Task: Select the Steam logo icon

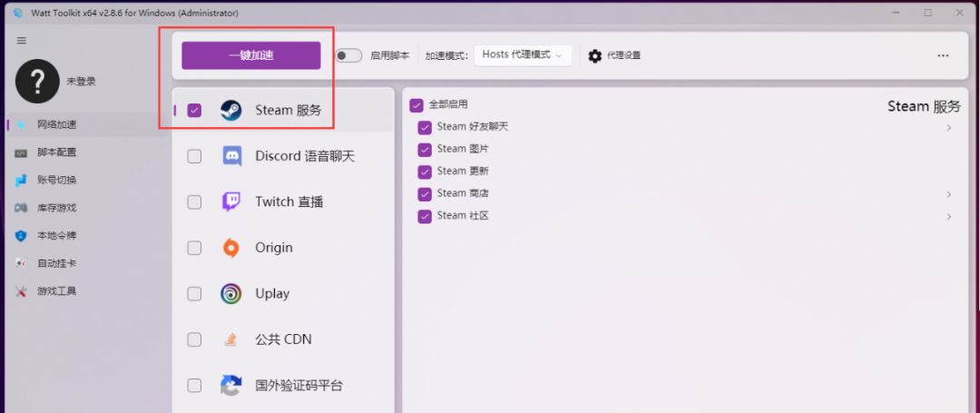Action: pos(230,111)
